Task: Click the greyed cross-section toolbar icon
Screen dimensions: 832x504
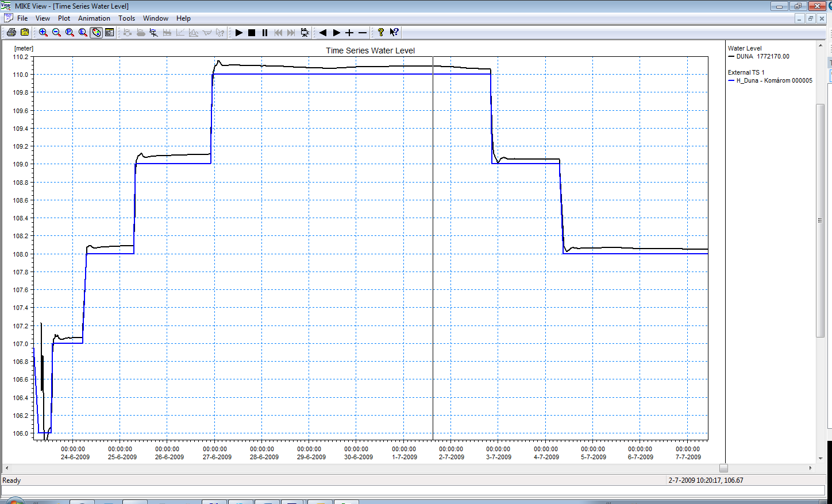Action: click(x=167, y=33)
